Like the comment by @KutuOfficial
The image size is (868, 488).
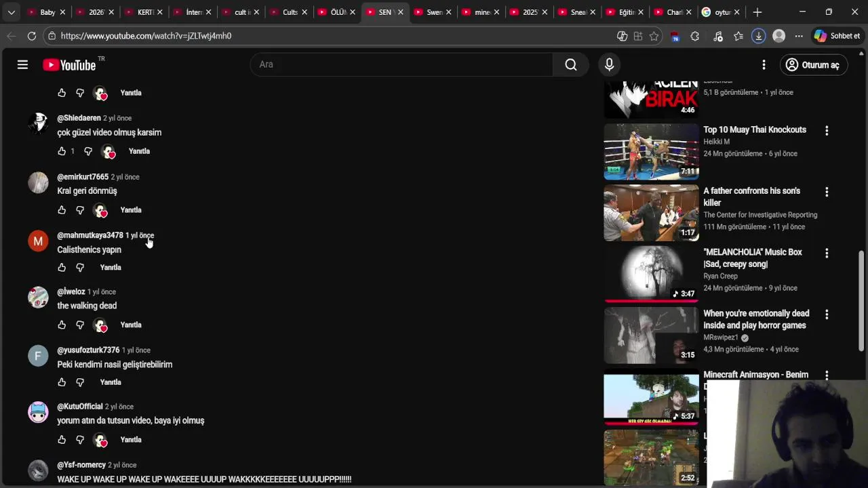(62, 440)
